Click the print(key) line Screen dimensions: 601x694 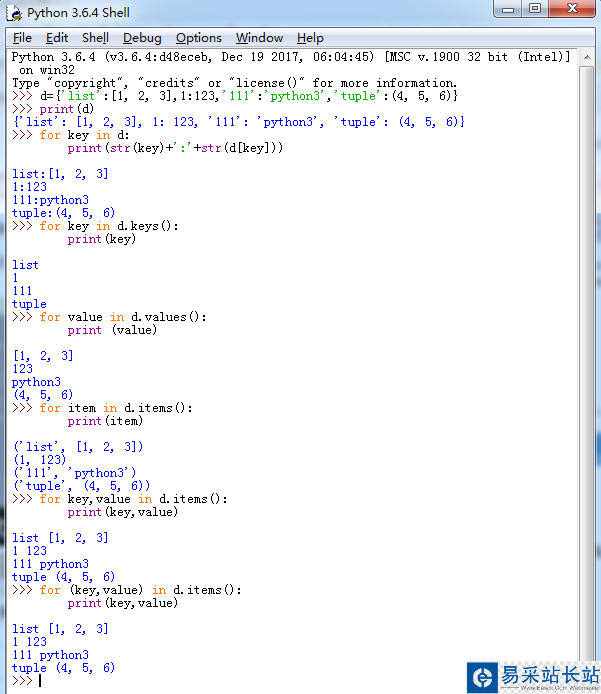pyautogui.click(x=101, y=239)
